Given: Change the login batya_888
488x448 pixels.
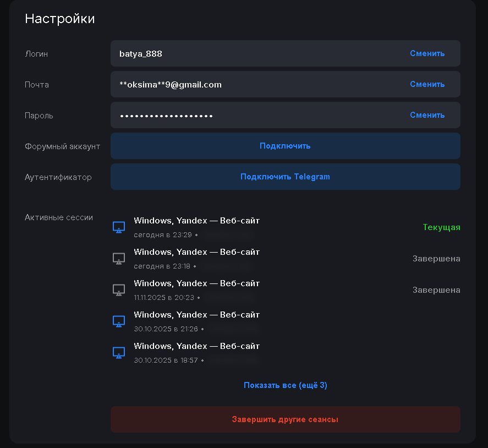Looking at the screenshot, I should 427,53.
